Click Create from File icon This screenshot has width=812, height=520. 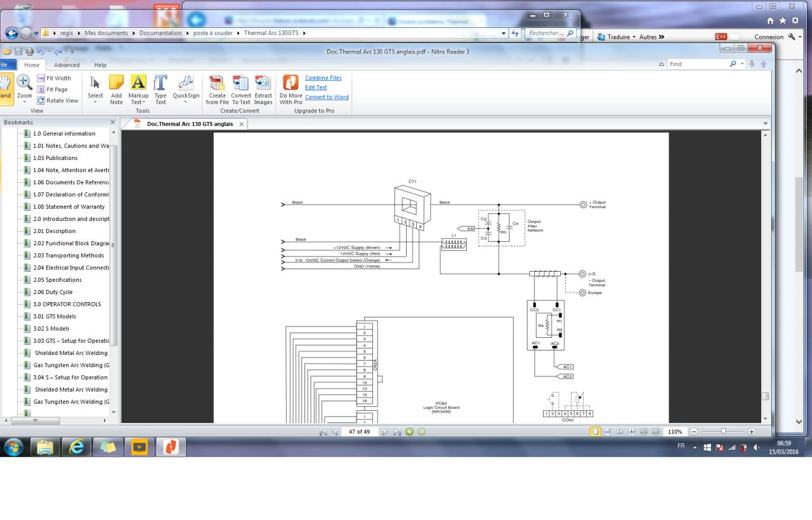(217, 83)
